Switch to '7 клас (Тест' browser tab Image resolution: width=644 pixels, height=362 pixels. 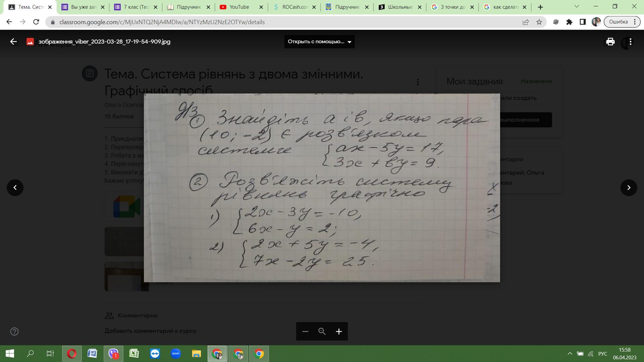136,7
